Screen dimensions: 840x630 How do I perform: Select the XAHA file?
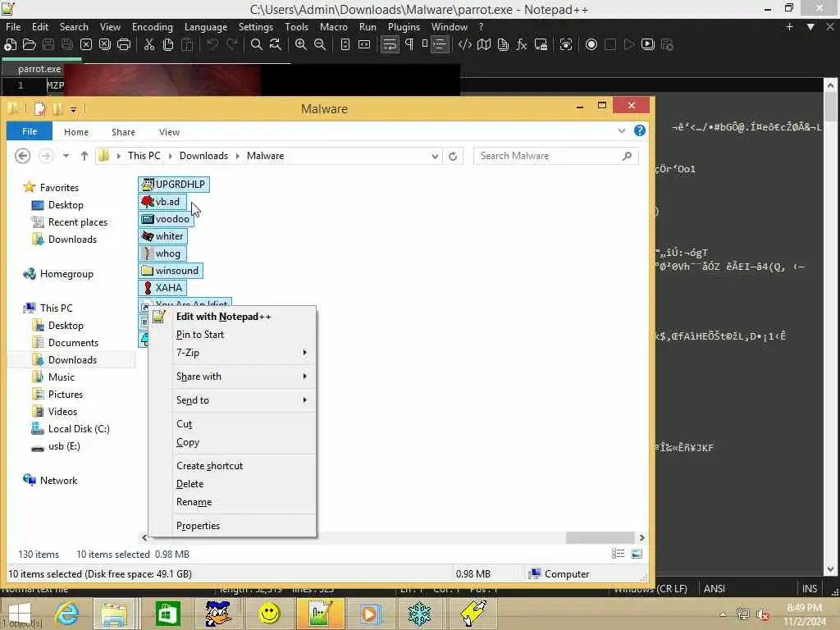point(162,288)
